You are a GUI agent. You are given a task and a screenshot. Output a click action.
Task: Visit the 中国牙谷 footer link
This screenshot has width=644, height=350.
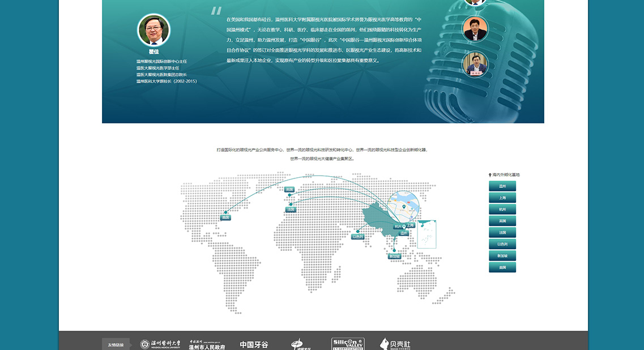click(x=254, y=344)
